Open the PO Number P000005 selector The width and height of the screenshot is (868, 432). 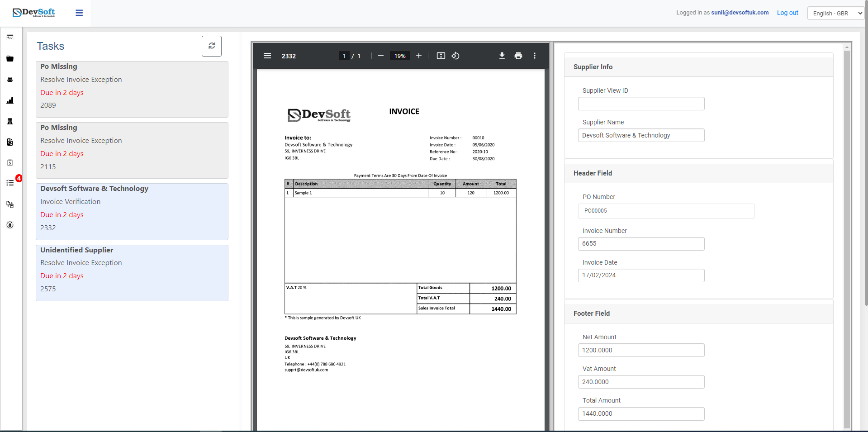point(666,211)
